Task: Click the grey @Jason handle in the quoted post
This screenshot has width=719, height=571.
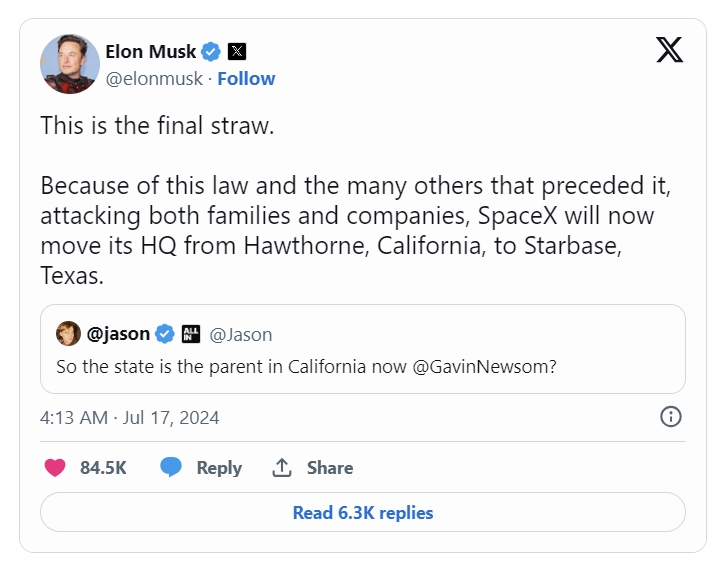Action: pos(241,334)
